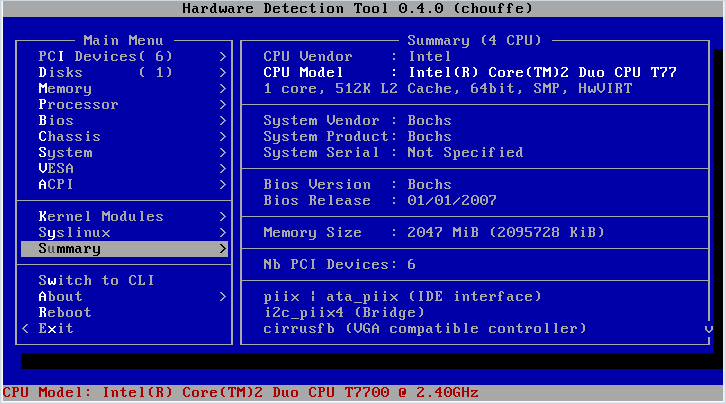Click the Memory Size row in Summary
726x404 pixels.
[434, 232]
